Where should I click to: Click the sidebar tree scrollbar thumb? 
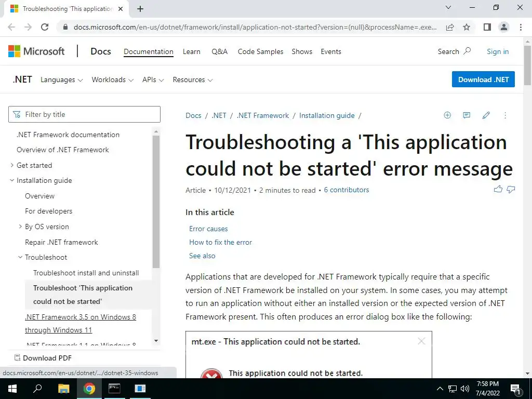click(x=156, y=202)
